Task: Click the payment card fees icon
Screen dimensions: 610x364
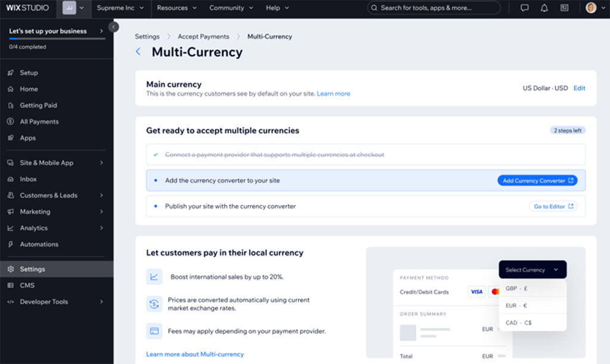Action: [x=154, y=331]
